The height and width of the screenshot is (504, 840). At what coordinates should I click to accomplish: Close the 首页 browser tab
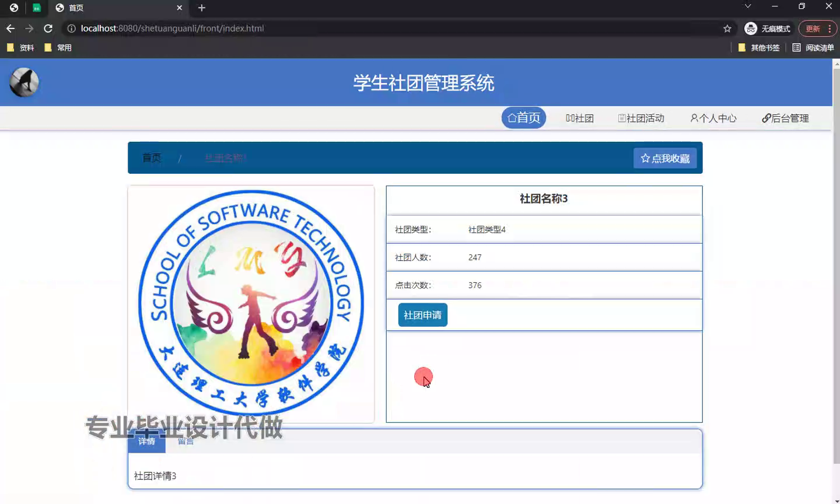coord(180,8)
